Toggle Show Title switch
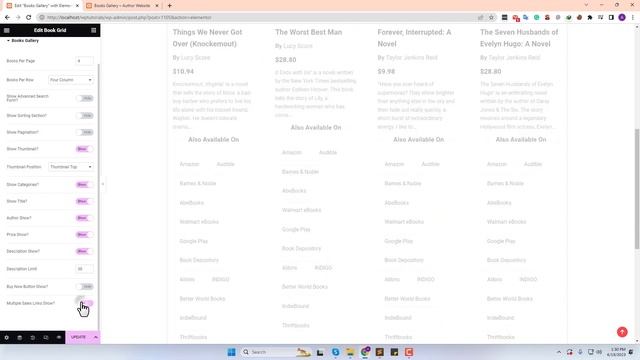 (85, 201)
